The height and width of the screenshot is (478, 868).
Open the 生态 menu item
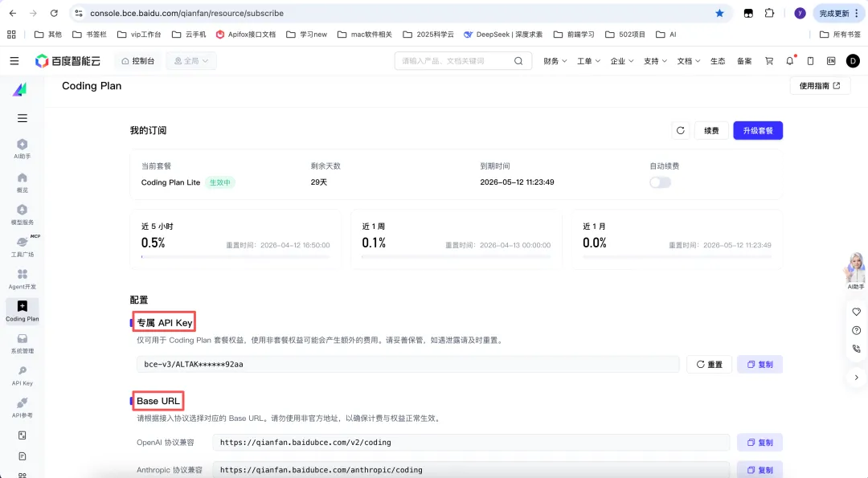click(718, 61)
